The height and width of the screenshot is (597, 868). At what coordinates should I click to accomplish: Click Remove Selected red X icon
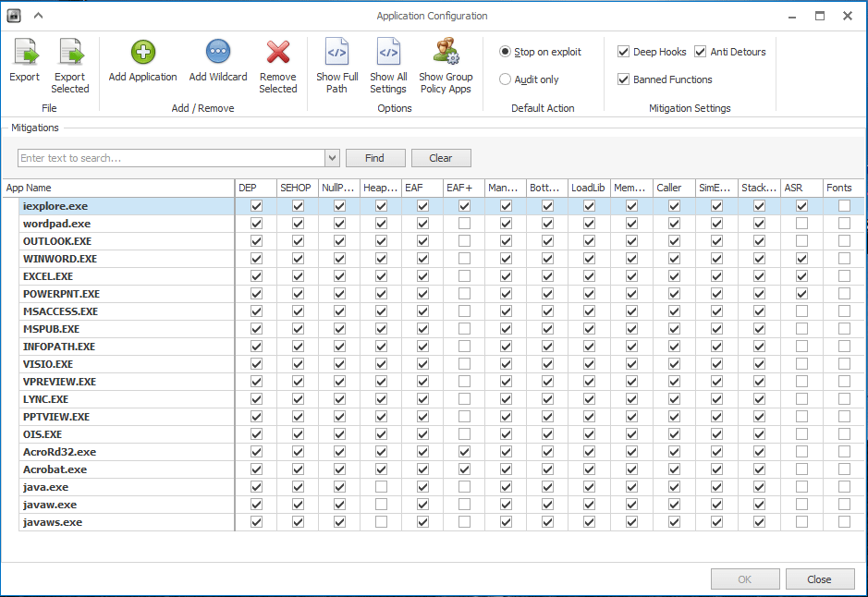(277, 53)
